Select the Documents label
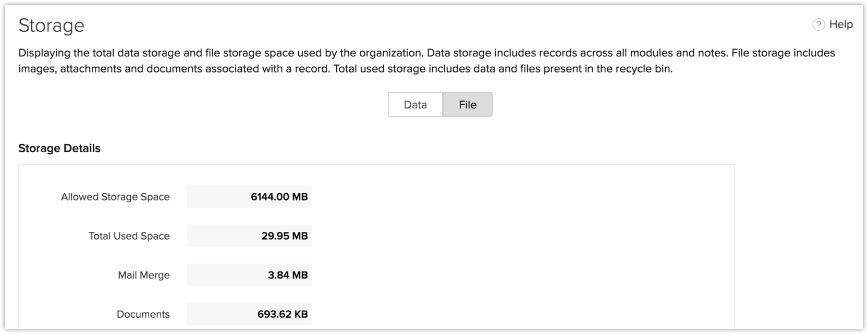 [143, 314]
